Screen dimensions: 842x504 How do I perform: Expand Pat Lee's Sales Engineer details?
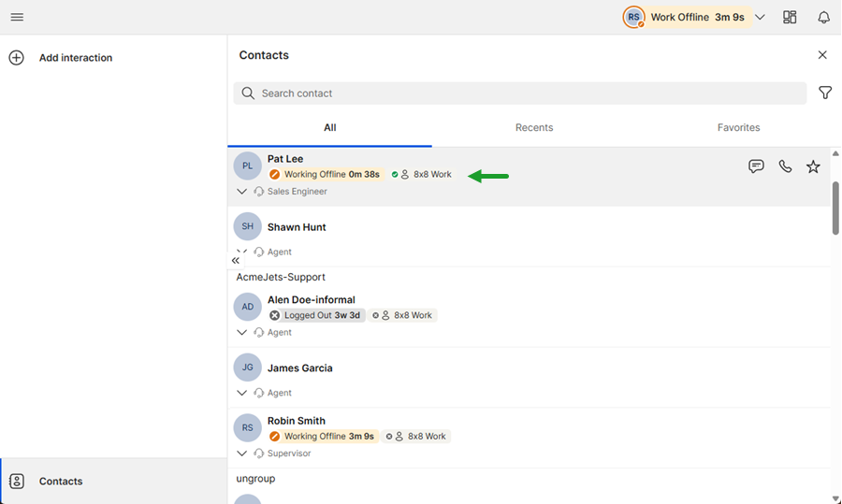pyautogui.click(x=241, y=192)
